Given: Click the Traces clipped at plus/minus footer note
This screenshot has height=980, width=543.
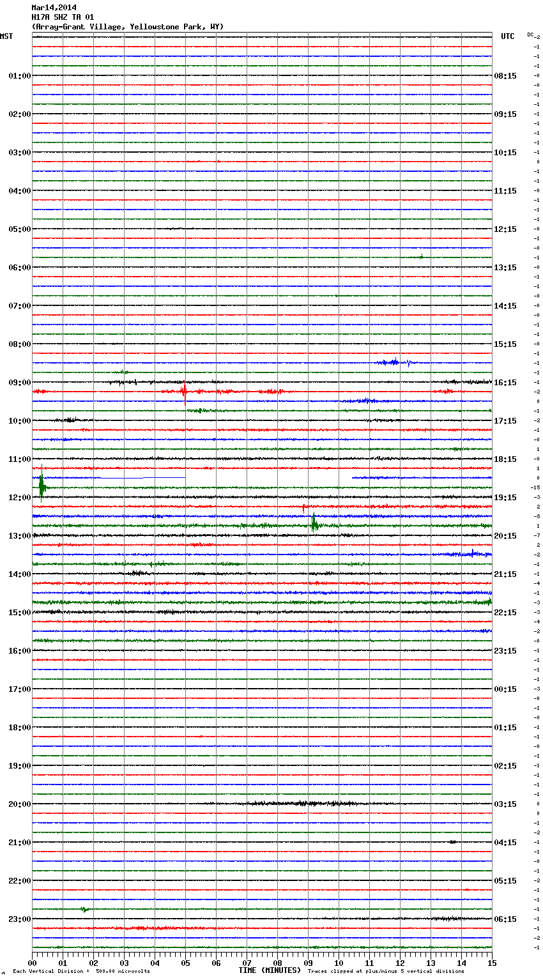Looking at the screenshot, I should coord(386,972).
